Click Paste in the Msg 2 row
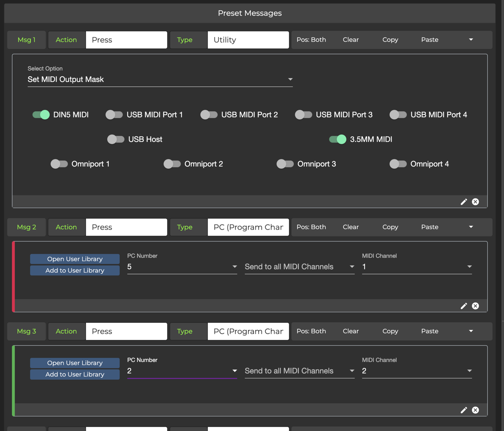The width and height of the screenshot is (504, 431). (x=430, y=227)
